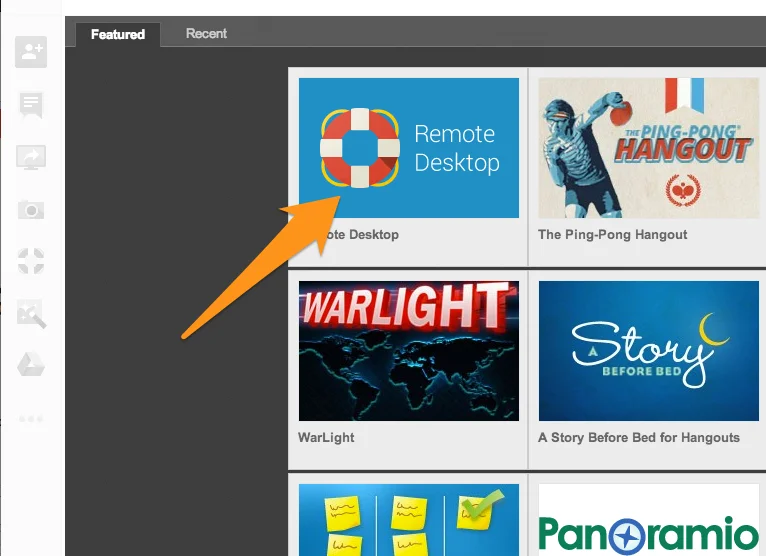766x556 pixels.
Task: Open the more options ellipsis in sidebar
Action: [31, 419]
